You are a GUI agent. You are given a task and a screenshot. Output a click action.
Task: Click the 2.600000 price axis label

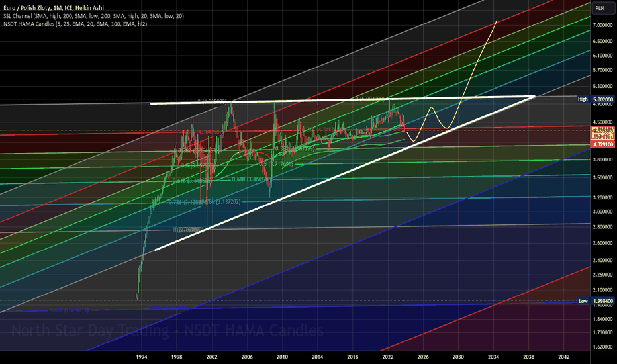tap(603, 243)
